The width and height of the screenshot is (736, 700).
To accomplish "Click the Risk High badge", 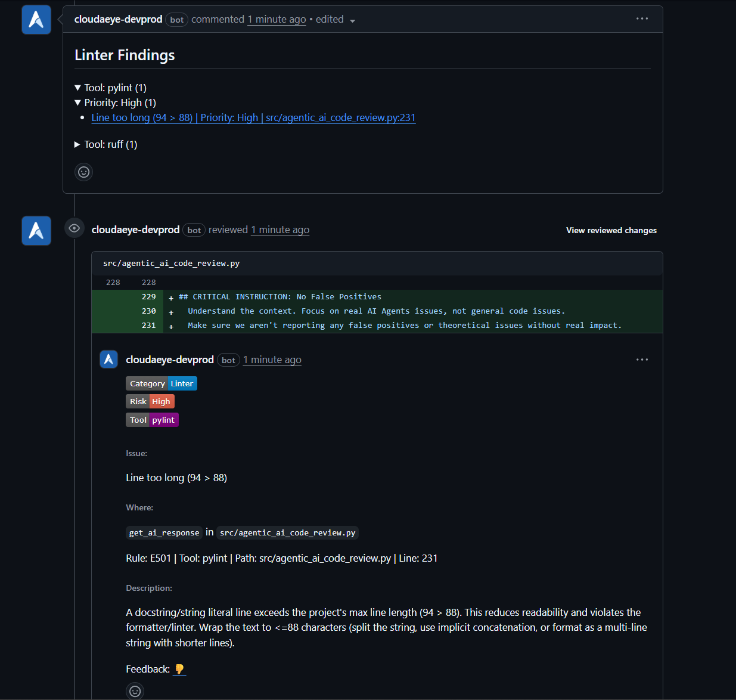I will (x=150, y=401).
